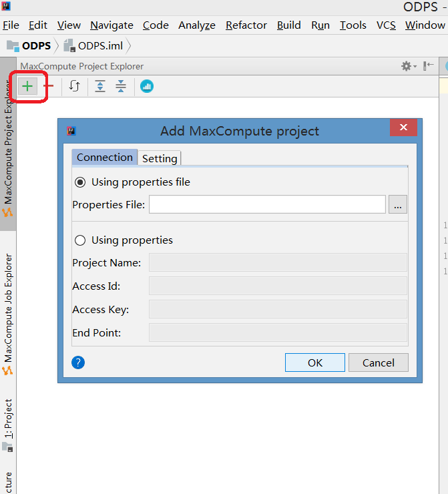448x494 pixels.
Task: Open the Navigate menu
Action: tap(112, 25)
